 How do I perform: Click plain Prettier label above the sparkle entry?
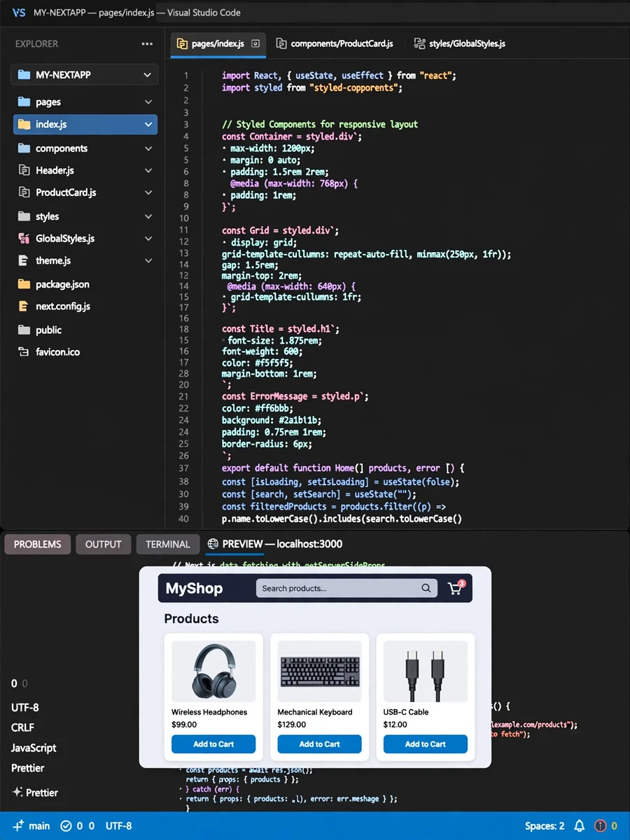click(x=27, y=768)
